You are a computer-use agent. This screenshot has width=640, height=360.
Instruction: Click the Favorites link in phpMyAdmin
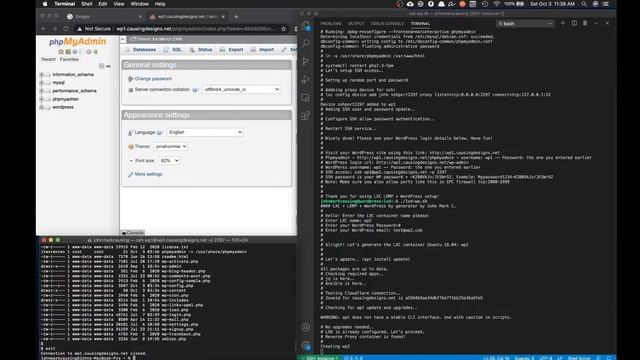[69, 60]
